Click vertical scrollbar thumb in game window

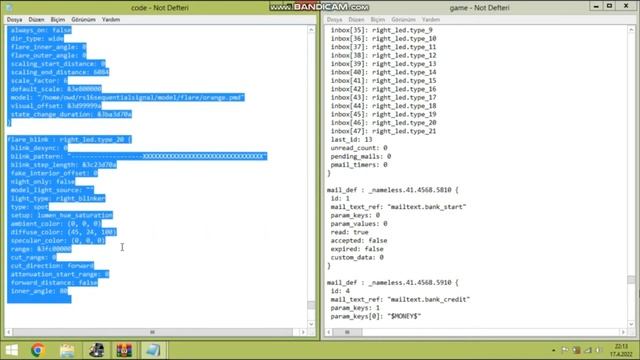tap(631, 280)
